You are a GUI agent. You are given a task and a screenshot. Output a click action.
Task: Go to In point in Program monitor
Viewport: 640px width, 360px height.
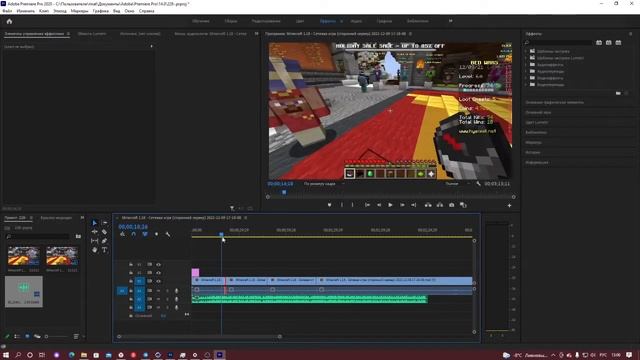[367, 205]
